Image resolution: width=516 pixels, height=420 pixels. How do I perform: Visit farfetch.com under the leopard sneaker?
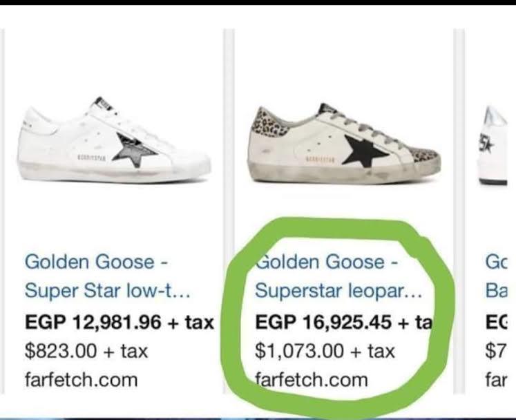[x=312, y=379]
